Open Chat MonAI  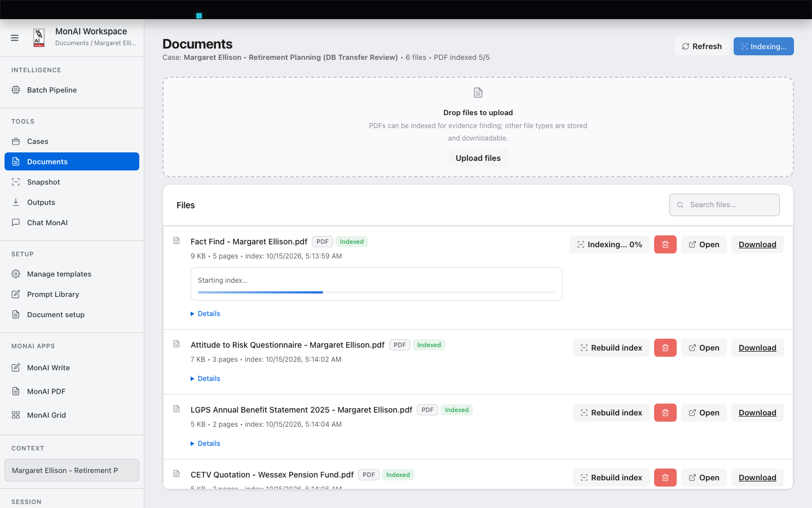click(x=72, y=222)
